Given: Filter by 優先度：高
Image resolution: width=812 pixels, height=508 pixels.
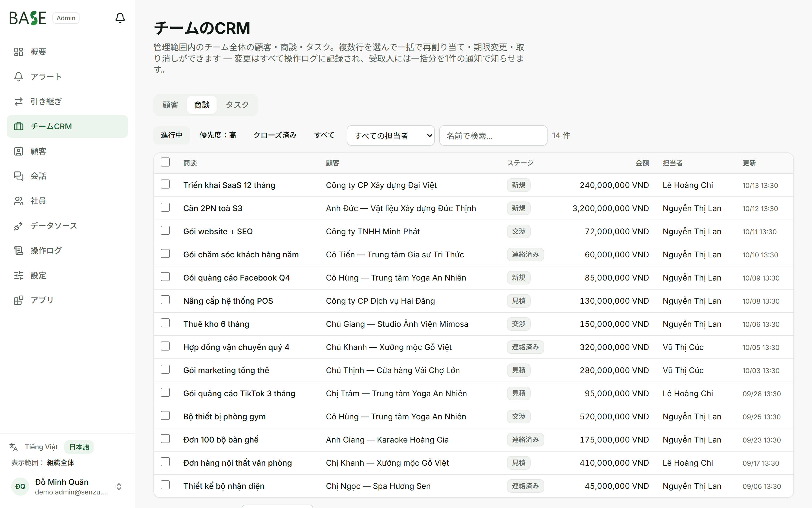Looking at the screenshot, I should click(x=218, y=135).
